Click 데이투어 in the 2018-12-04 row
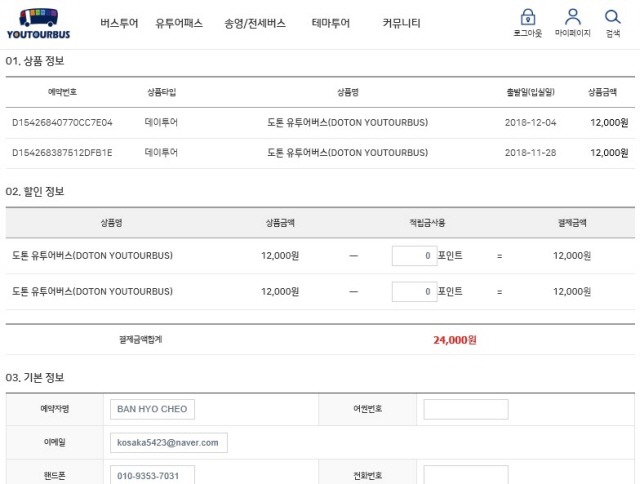Viewport: 640px width, 484px height. tap(161, 122)
